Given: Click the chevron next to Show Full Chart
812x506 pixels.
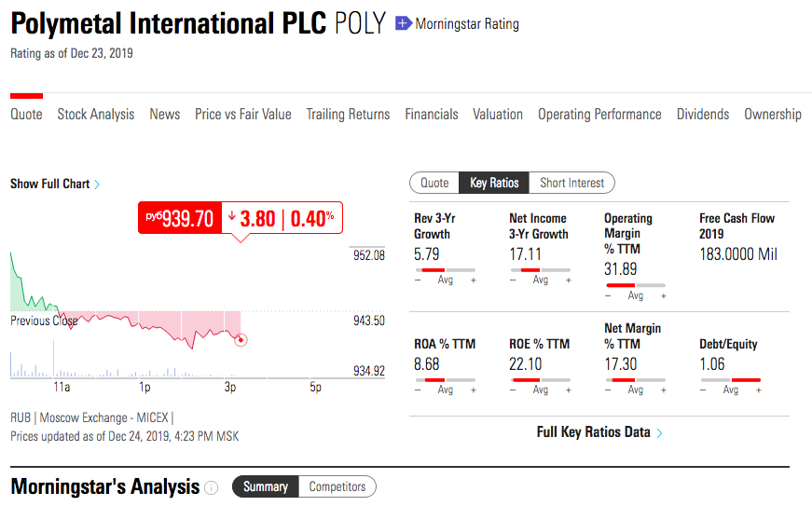Looking at the screenshot, I should click(x=98, y=185).
